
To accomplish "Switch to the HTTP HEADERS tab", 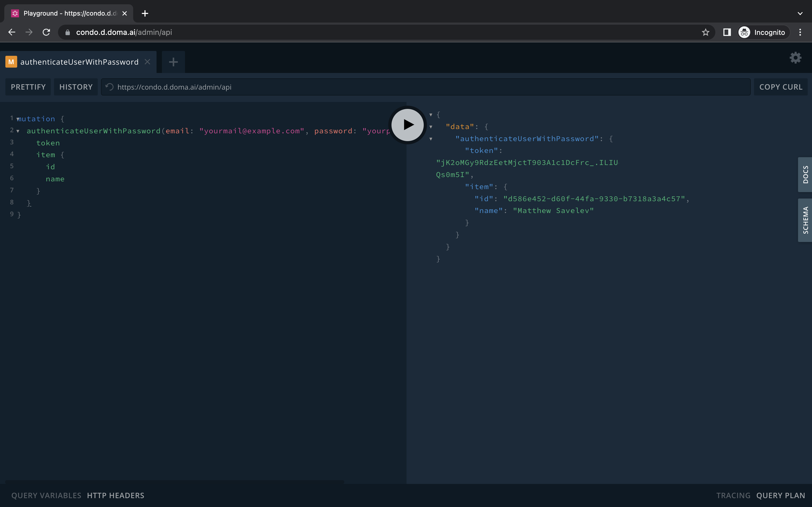I will (115, 495).
